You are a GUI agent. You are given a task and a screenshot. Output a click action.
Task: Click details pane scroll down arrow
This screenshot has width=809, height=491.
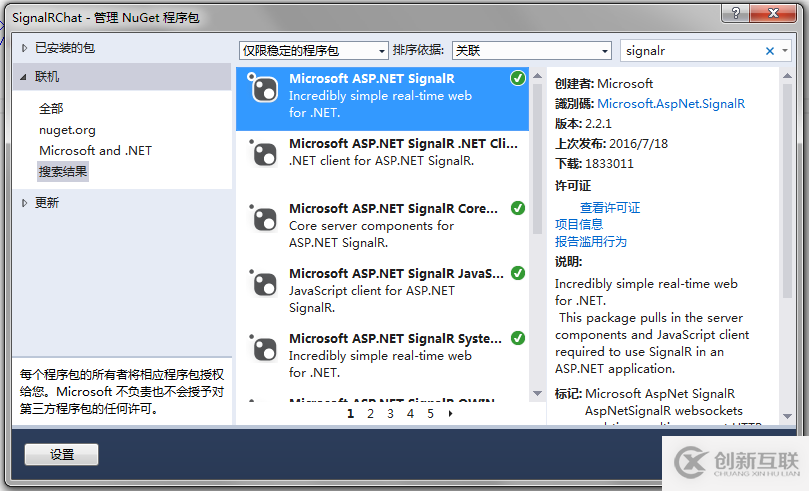coord(787,416)
